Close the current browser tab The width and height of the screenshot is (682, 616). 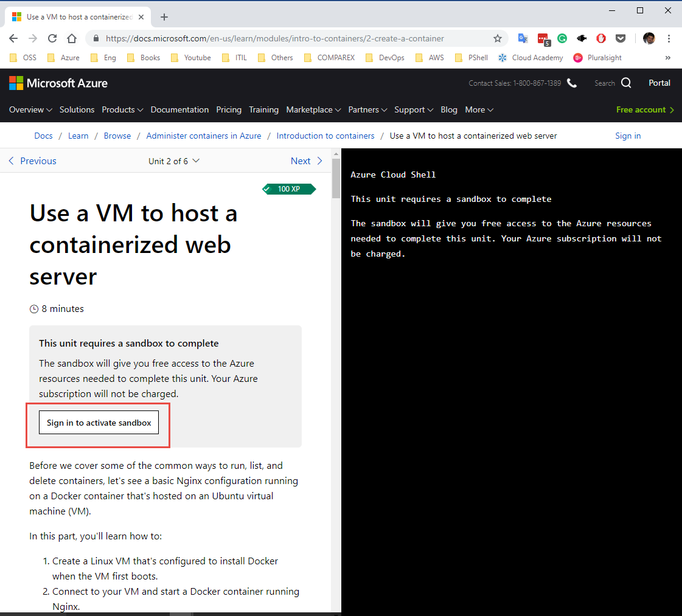tap(141, 17)
